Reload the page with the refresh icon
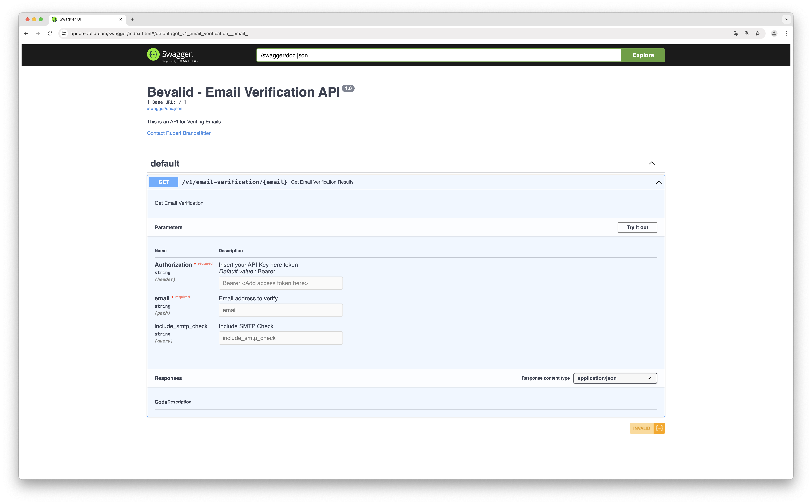The height and width of the screenshot is (504, 812). (x=50, y=33)
